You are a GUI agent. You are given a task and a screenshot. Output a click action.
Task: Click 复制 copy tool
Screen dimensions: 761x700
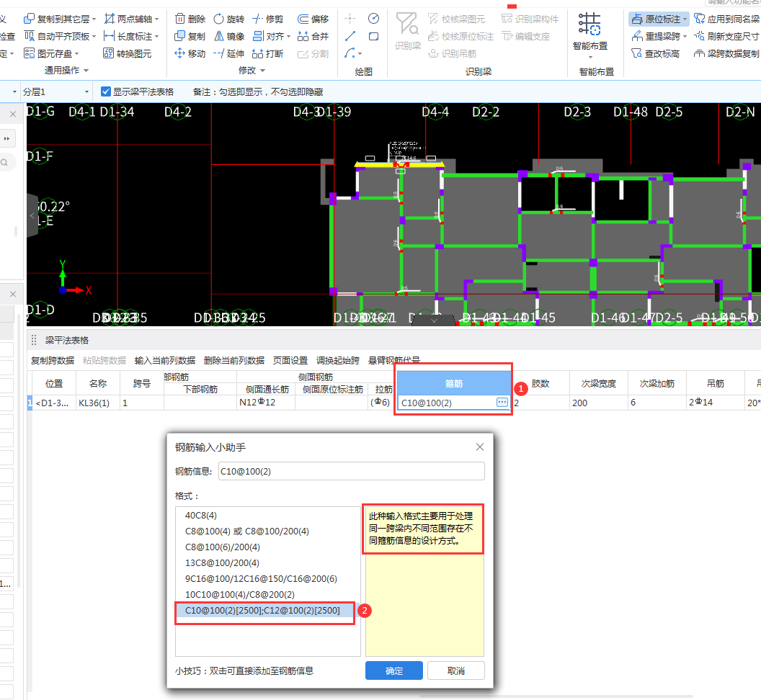[x=190, y=37]
